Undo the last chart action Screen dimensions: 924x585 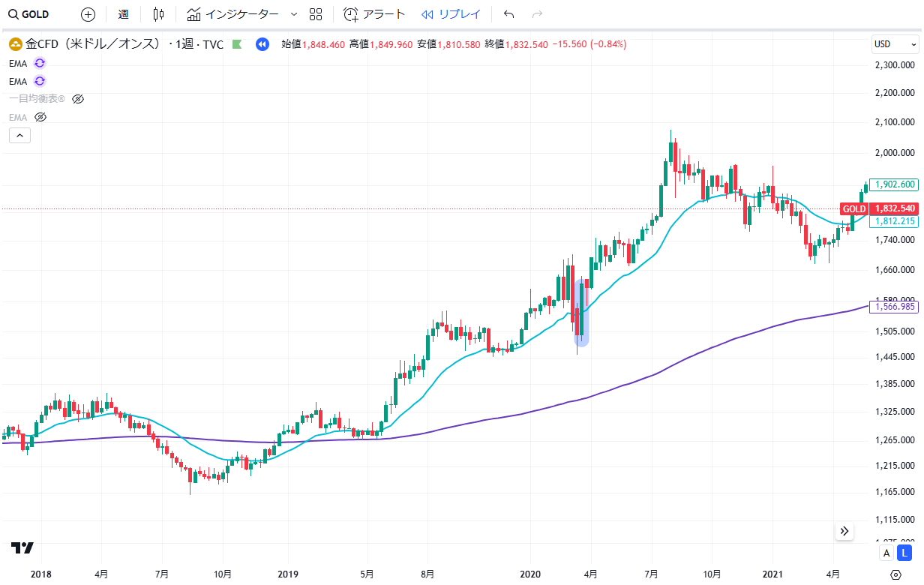[x=509, y=14]
